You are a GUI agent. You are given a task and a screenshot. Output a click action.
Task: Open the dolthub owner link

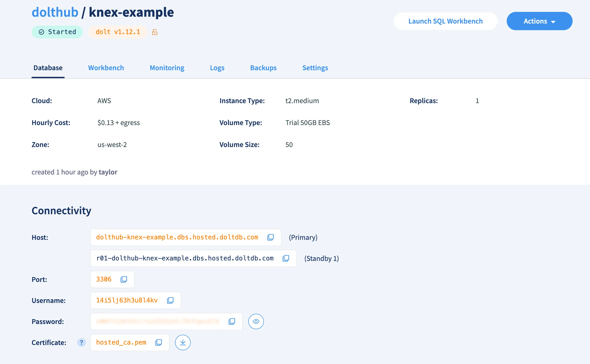pyautogui.click(x=55, y=12)
